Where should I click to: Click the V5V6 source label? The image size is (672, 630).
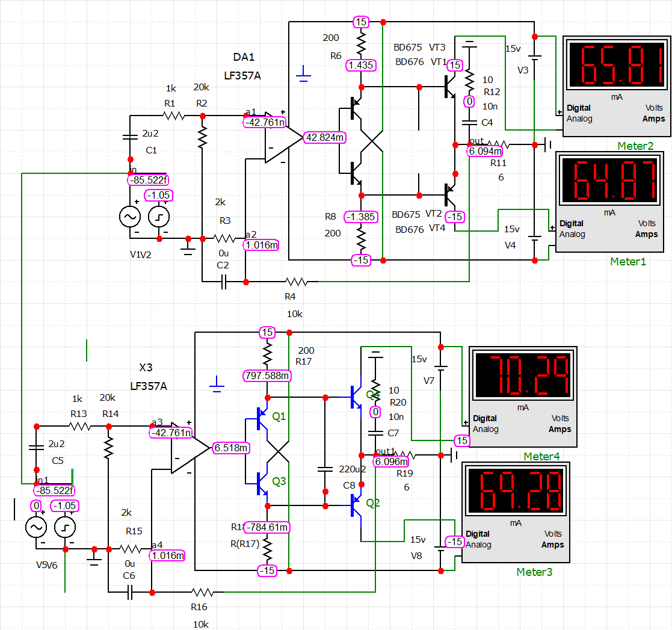click(47, 565)
